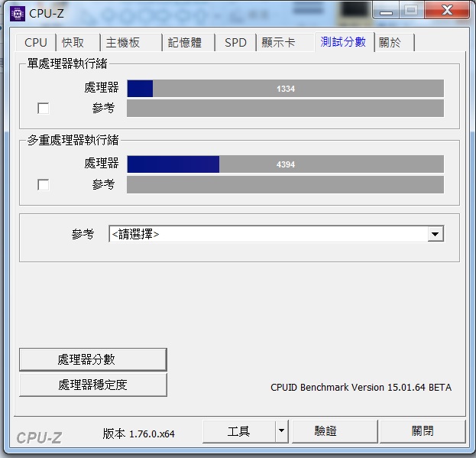Viewport: 476px width, 458px height.
Task: Click the 關閉 button
Action: 423,431
